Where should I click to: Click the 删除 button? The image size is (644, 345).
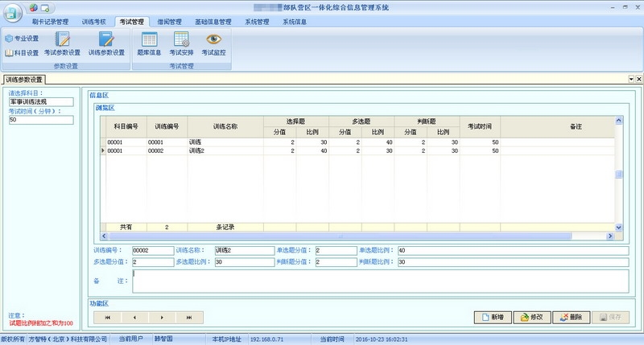[x=572, y=317]
